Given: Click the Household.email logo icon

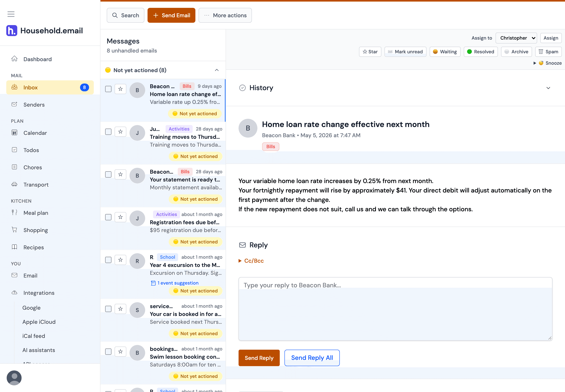Looking at the screenshot, I should (12, 30).
